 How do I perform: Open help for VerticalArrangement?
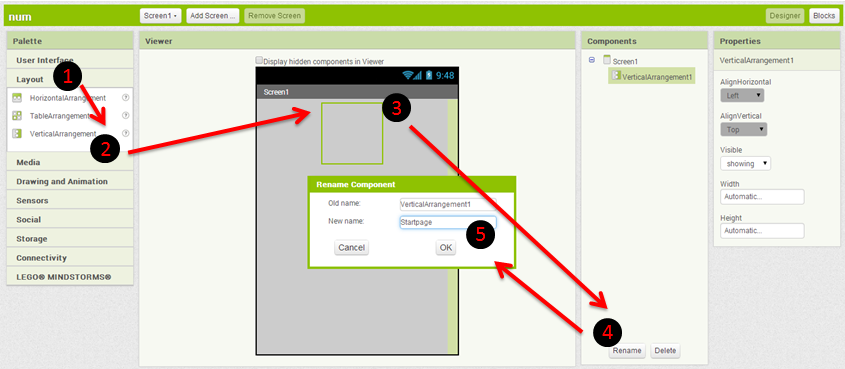pos(126,133)
